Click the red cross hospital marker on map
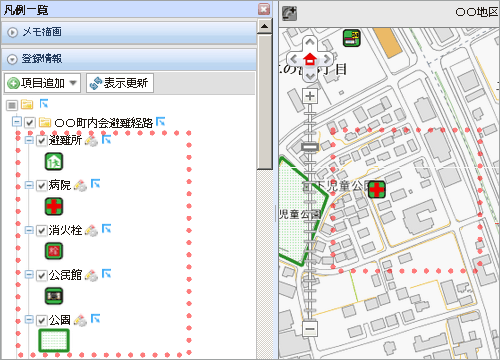Viewport: 500px width, 360px height. click(377, 190)
